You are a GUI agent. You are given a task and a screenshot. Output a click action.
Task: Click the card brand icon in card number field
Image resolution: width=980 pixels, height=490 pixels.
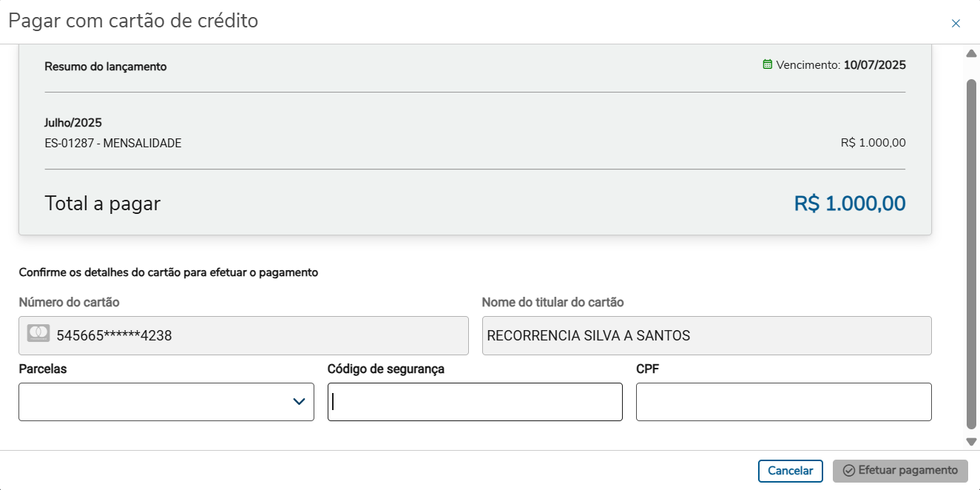point(38,333)
